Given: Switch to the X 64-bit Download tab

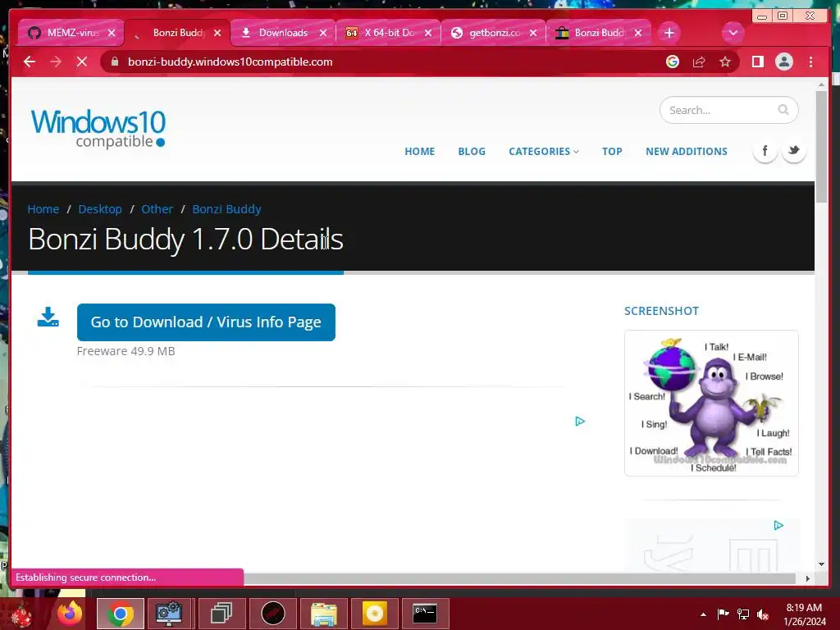Looking at the screenshot, I should coord(388,33).
